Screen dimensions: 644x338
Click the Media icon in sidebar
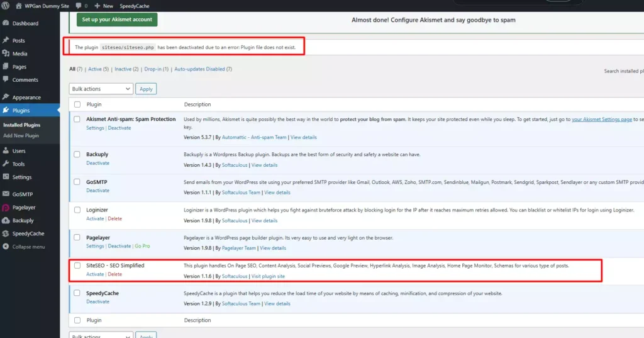point(6,54)
